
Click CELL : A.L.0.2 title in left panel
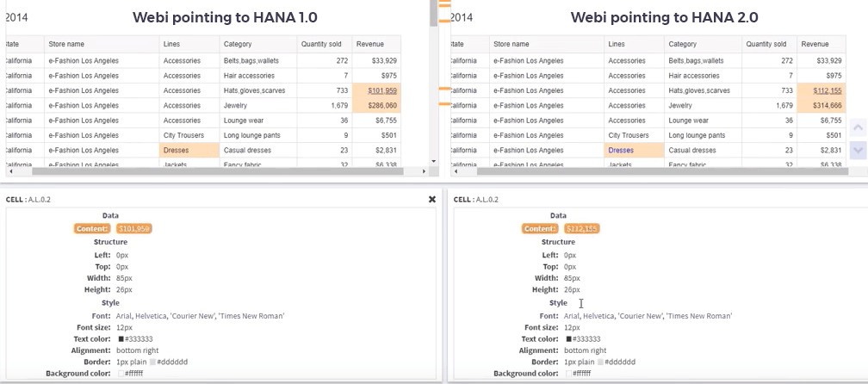coord(28,200)
